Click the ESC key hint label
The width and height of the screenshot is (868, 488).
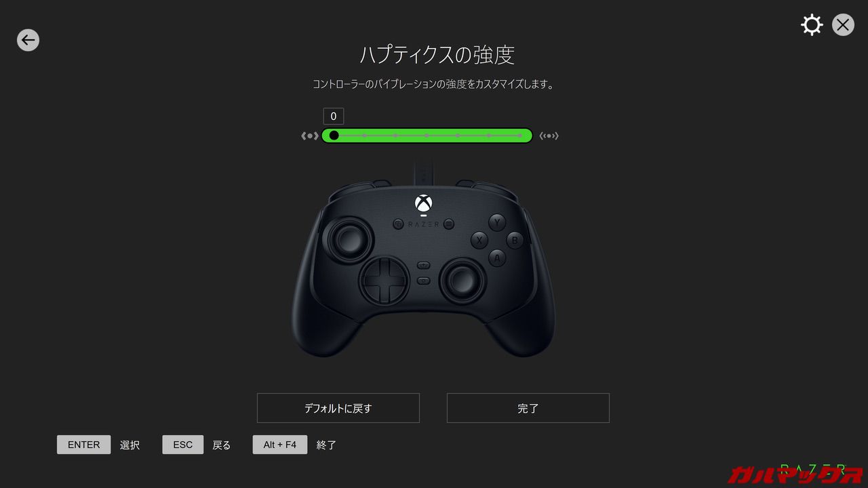pyautogui.click(x=183, y=445)
